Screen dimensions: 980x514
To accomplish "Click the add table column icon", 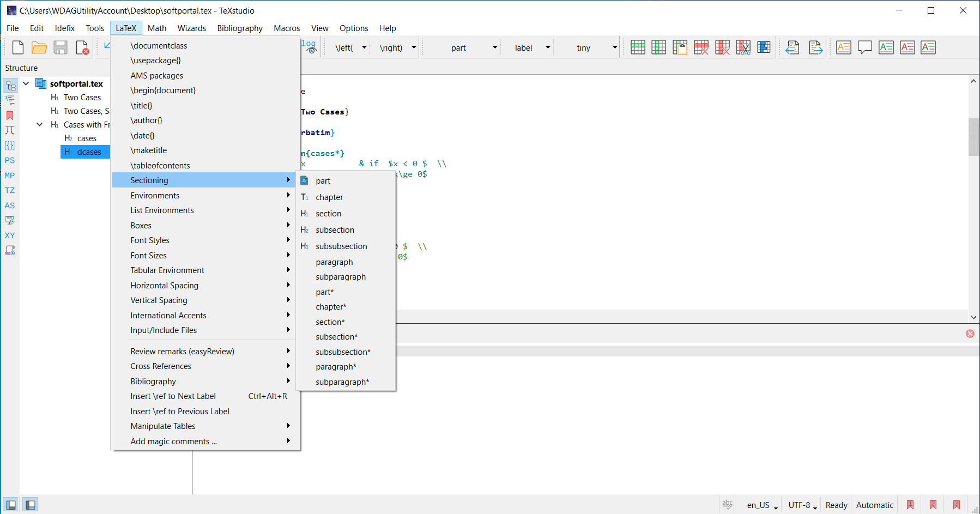I will point(659,47).
